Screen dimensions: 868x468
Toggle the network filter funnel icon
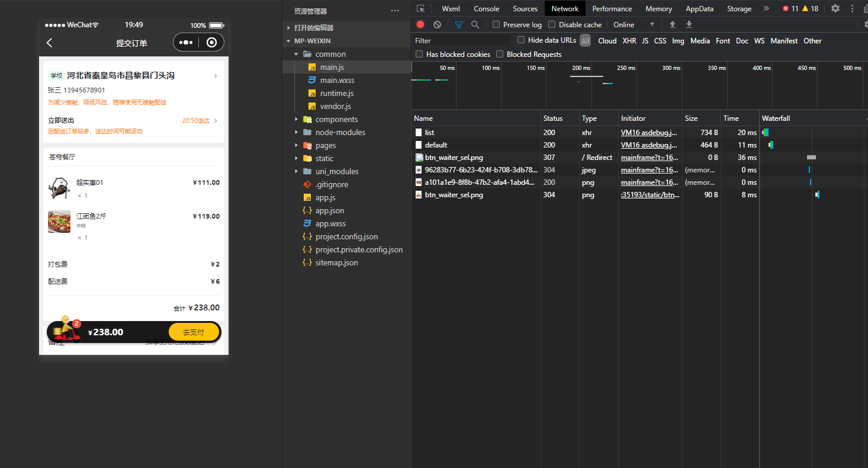458,25
